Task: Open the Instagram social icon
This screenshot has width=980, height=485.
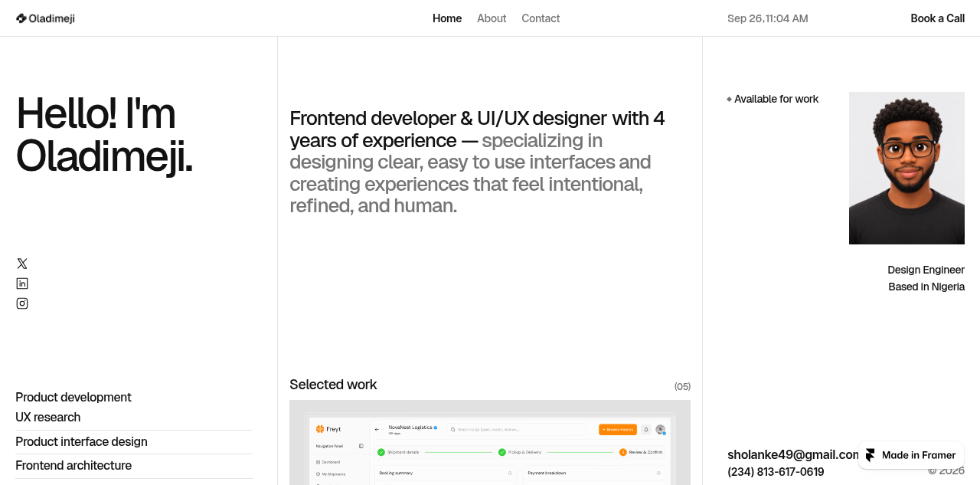Action: 22,303
